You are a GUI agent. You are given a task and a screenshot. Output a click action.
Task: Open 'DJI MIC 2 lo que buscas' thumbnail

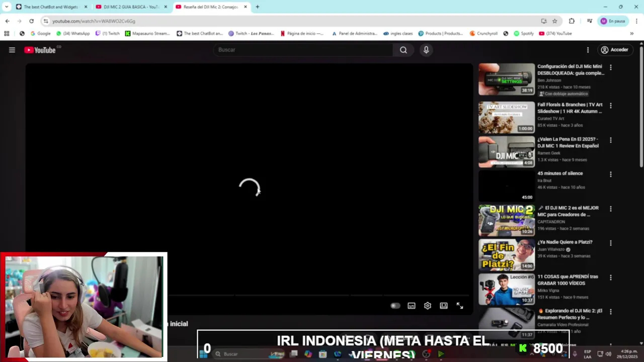(x=507, y=220)
